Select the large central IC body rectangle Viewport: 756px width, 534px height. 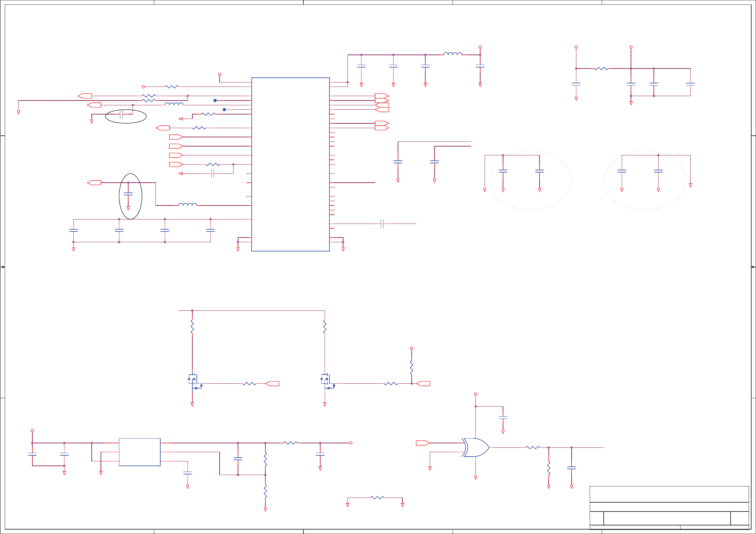point(290,165)
